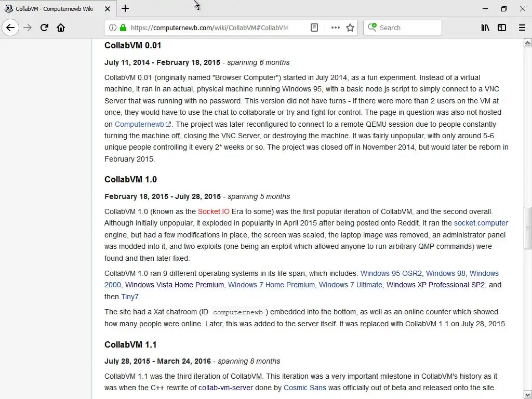Screen dimensions: 532x399
Task: Click the scrollbar up arrow
Action: coord(528,43)
